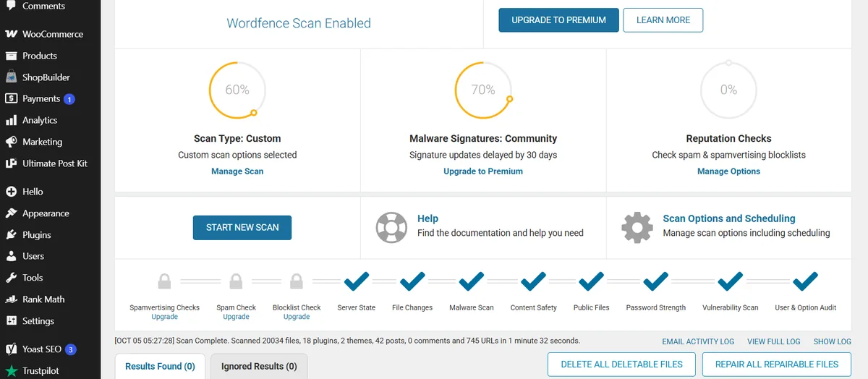Click the 0% Reputation Checks progress circle
Image resolution: width=868 pixels, height=379 pixels.
(x=728, y=90)
